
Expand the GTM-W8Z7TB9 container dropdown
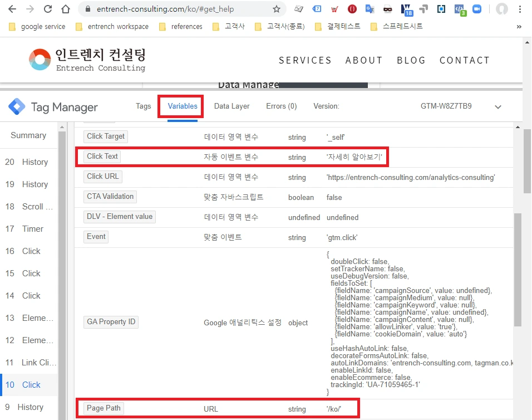(x=497, y=106)
